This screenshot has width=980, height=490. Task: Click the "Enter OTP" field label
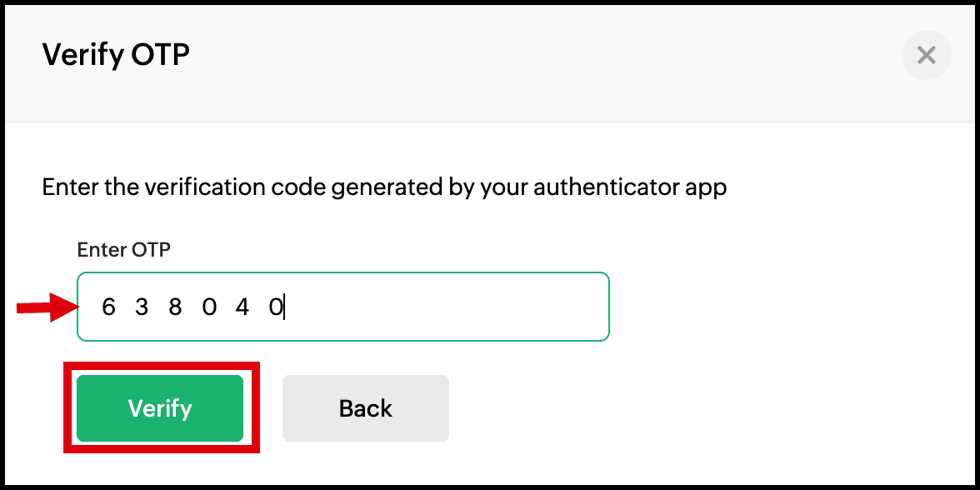pos(123,250)
